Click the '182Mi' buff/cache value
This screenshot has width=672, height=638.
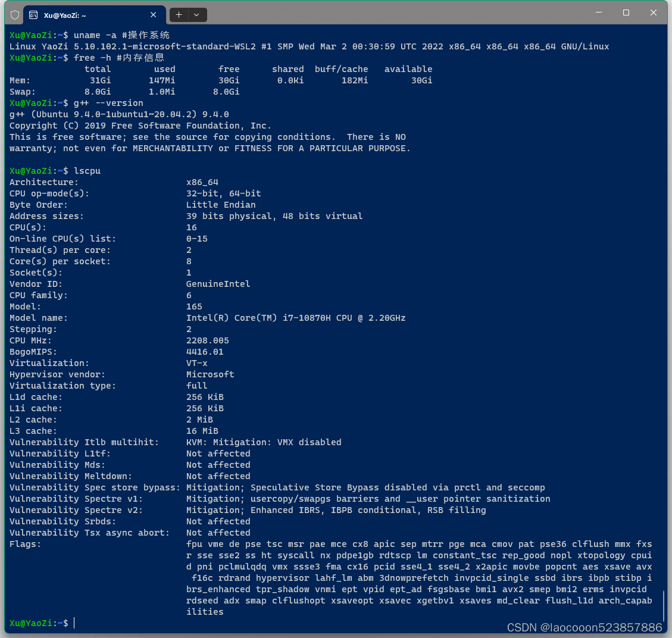tap(355, 80)
